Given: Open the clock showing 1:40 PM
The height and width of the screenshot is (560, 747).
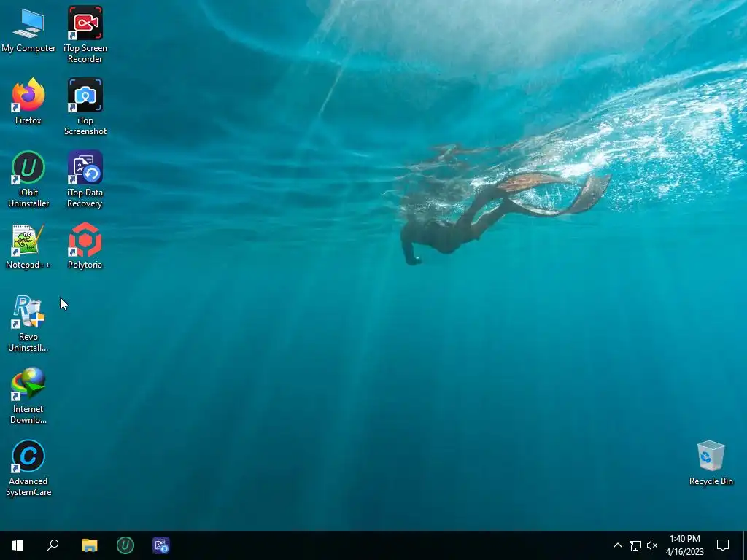Looking at the screenshot, I should 684,545.
